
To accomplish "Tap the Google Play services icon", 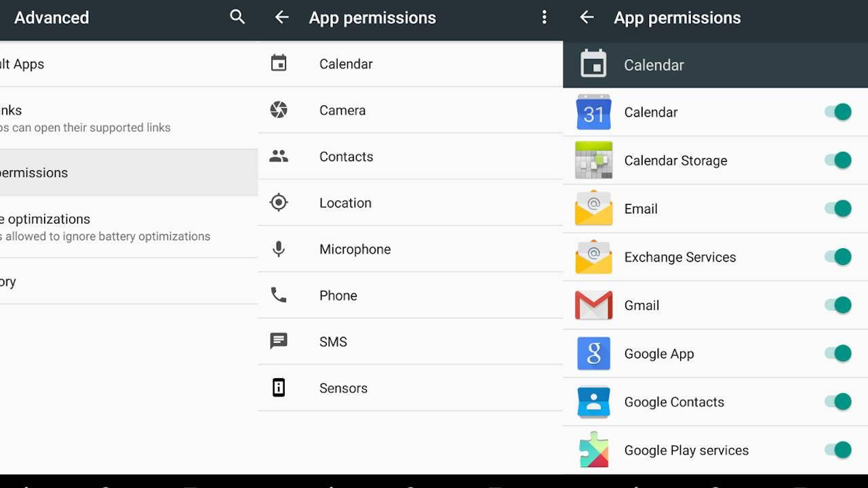I will 593,450.
